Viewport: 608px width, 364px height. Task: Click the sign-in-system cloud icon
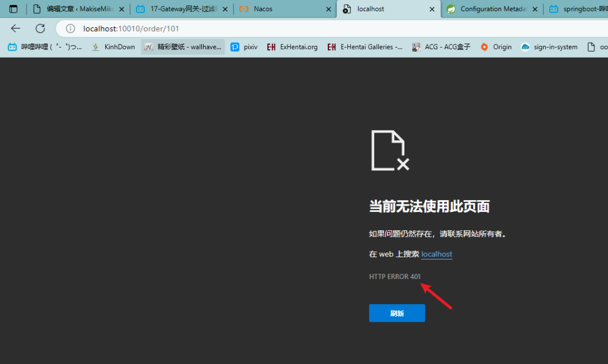525,47
